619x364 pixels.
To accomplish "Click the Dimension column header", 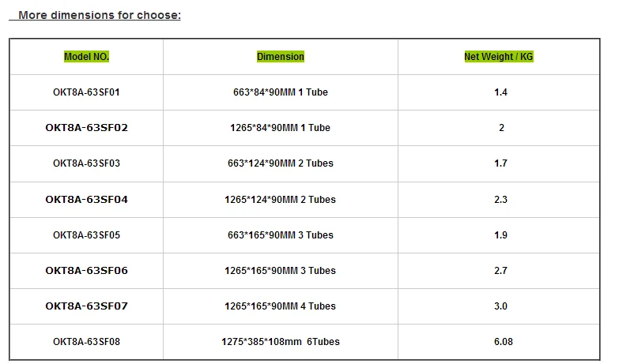I will point(281,57).
